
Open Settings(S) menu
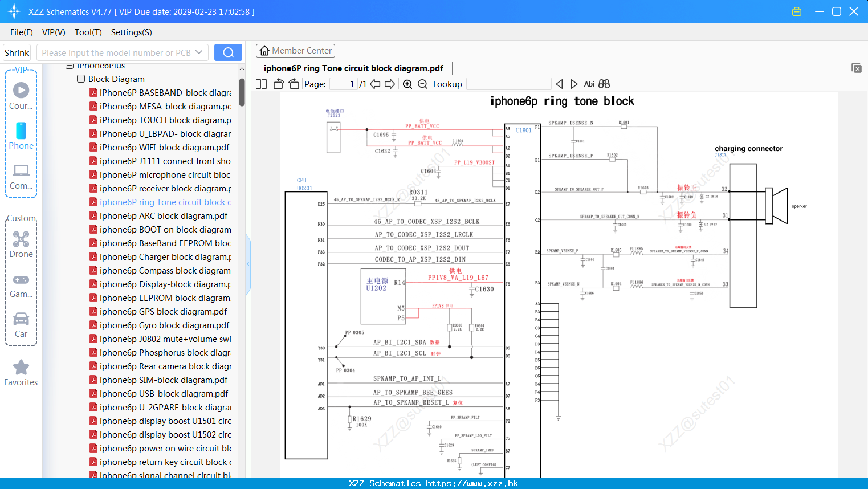[x=132, y=32]
